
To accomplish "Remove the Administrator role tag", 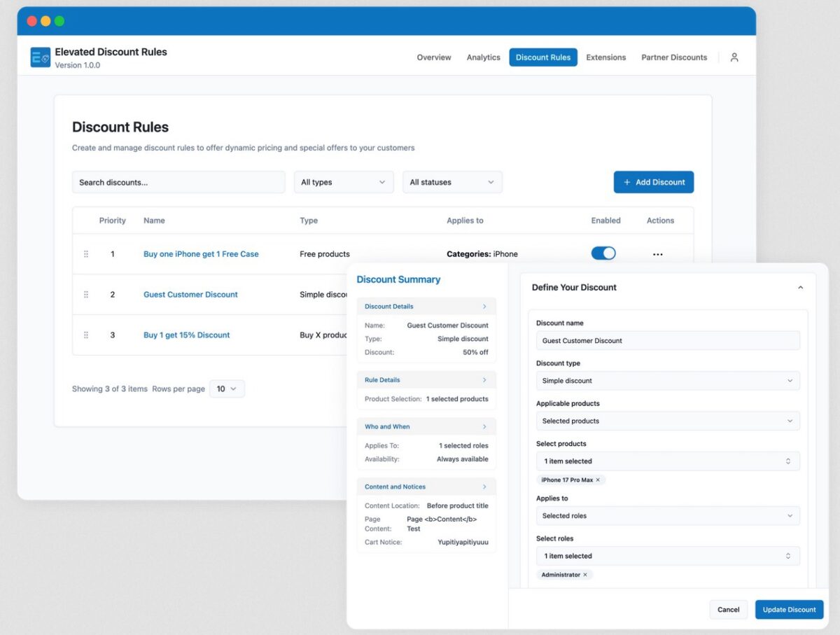I will coord(585,575).
